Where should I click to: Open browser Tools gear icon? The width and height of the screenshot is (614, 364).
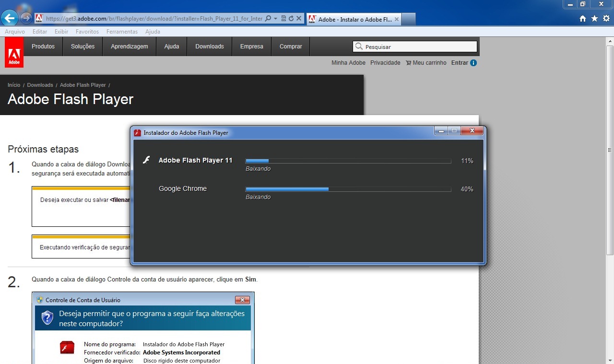606,19
